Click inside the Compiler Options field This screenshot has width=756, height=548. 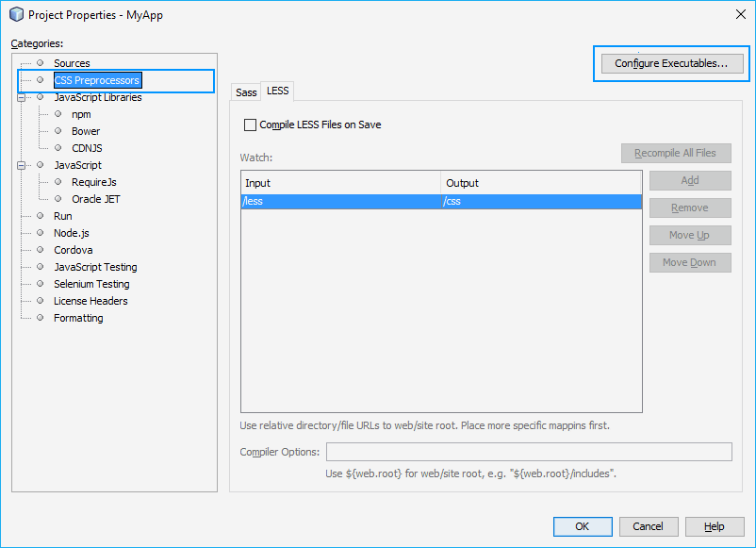point(528,452)
